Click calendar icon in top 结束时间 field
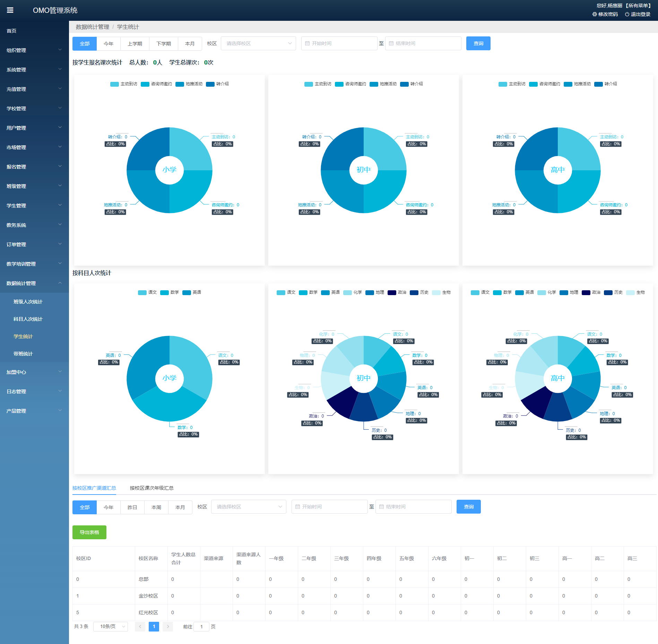Image resolution: width=658 pixels, height=644 pixels. click(391, 43)
